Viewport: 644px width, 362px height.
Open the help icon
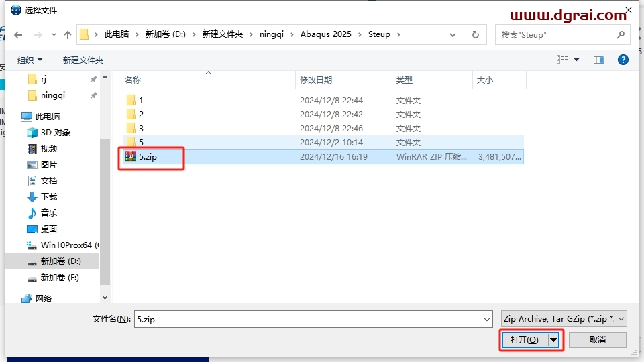coord(623,60)
